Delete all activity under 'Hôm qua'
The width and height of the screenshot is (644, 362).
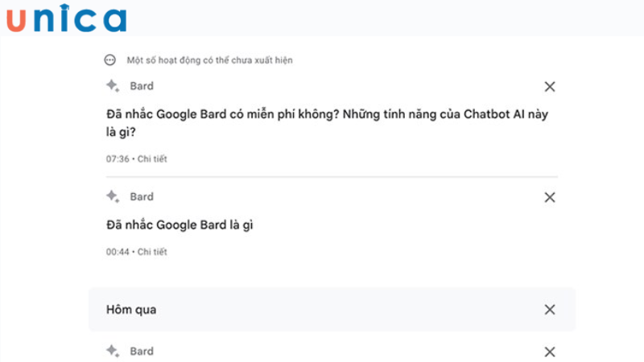coord(550,310)
